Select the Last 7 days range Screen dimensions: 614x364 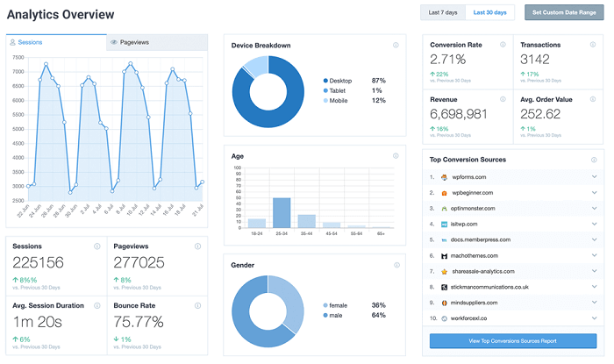point(443,12)
